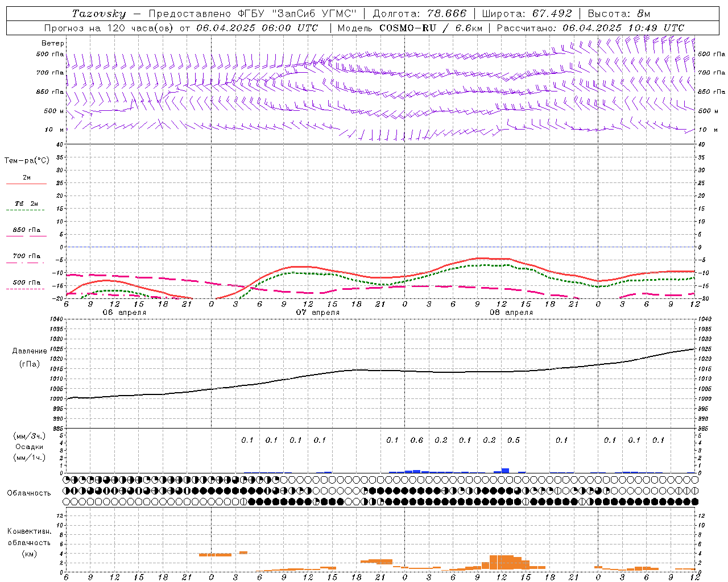Click the latitude value 67.492
This screenshot has width=728, height=582.
(x=552, y=14)
